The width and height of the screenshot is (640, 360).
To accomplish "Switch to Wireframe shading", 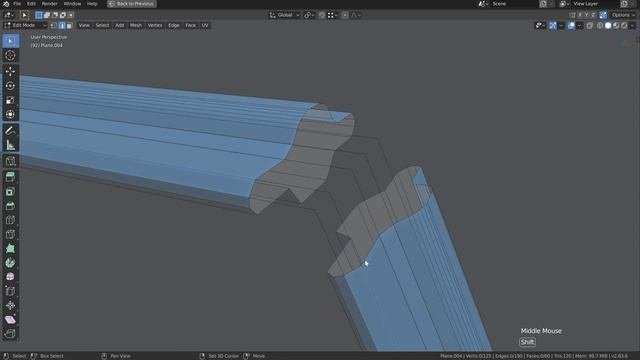I will [x=600, y=25].
